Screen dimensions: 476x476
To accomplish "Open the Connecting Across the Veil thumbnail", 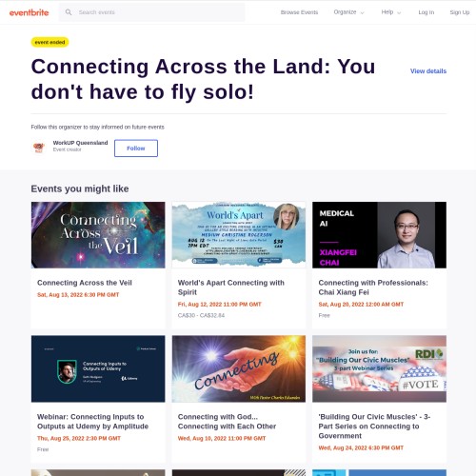I will (x=98, y=235).
